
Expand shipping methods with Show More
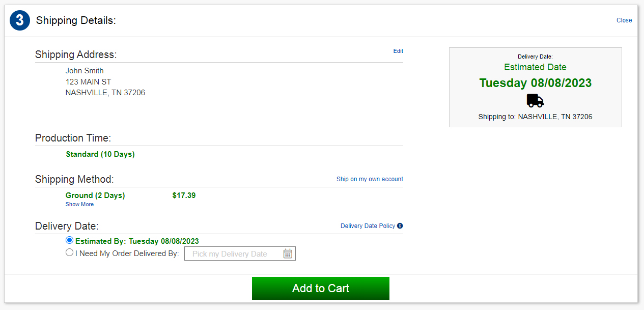[79, 204]
